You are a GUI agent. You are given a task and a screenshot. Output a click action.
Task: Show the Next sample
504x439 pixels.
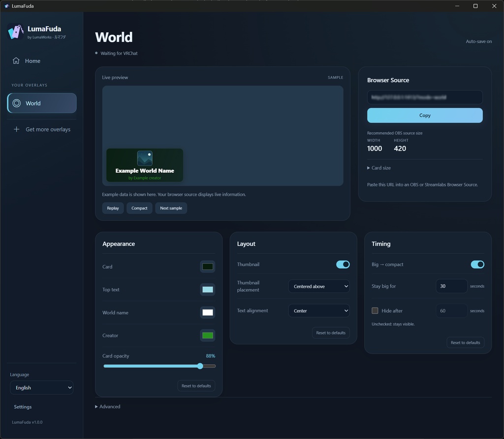point(171,208)
